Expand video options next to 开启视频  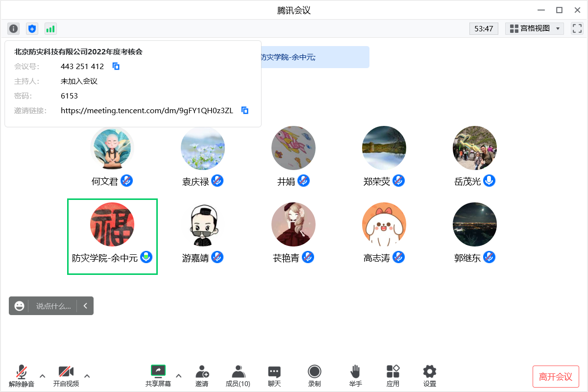87,376
